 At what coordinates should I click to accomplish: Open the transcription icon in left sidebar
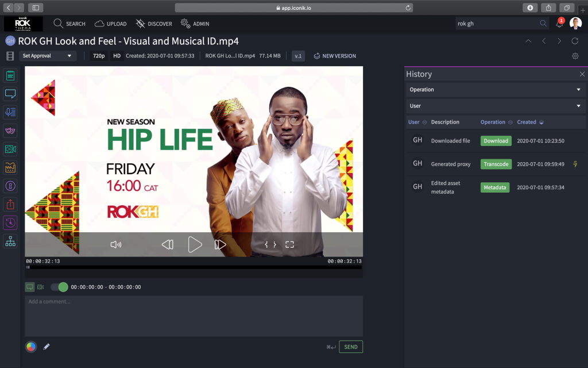pyautogui.click(x=10, y=112)
